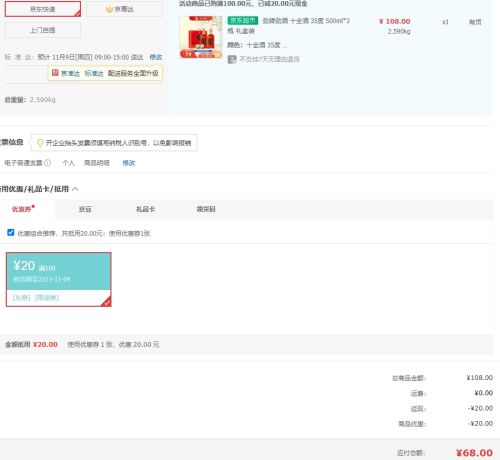Click ¥68.00 total payable amount
Image resolution: width=500 pixels, height=460 pixels.
474,453
